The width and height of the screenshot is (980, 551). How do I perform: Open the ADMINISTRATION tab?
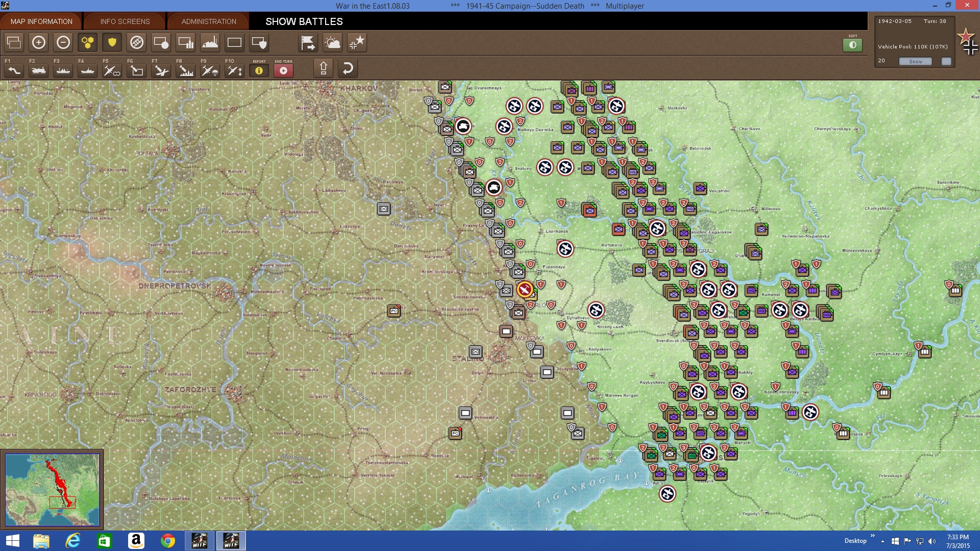[209, 21]
